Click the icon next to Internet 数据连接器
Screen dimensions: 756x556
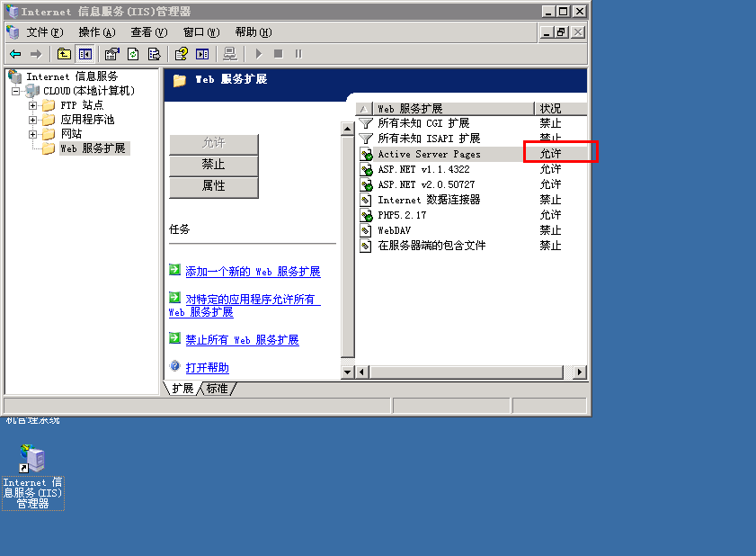point(366,200)
